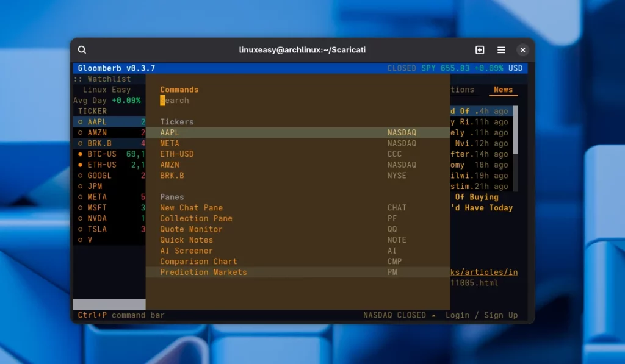Toggle the marker beside the V ticker
The height and width of the screenshot is (364, 625).
click(80, 240)
